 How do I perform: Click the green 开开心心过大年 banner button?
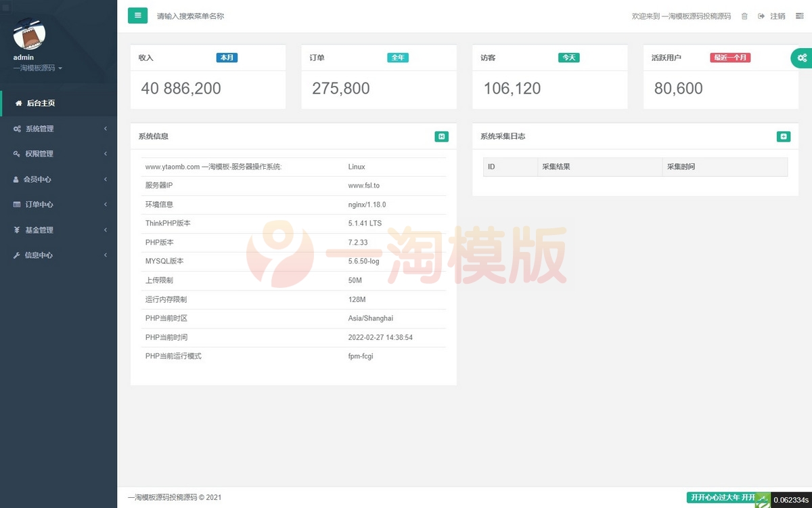click(722, 496)
